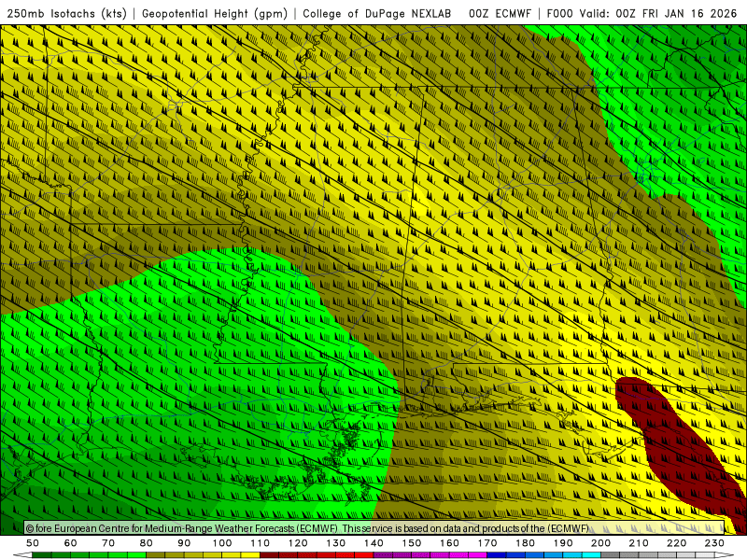The image size is (747, 560).
Task: Click the right arrow end of the color bar
Action: [725, 555]
